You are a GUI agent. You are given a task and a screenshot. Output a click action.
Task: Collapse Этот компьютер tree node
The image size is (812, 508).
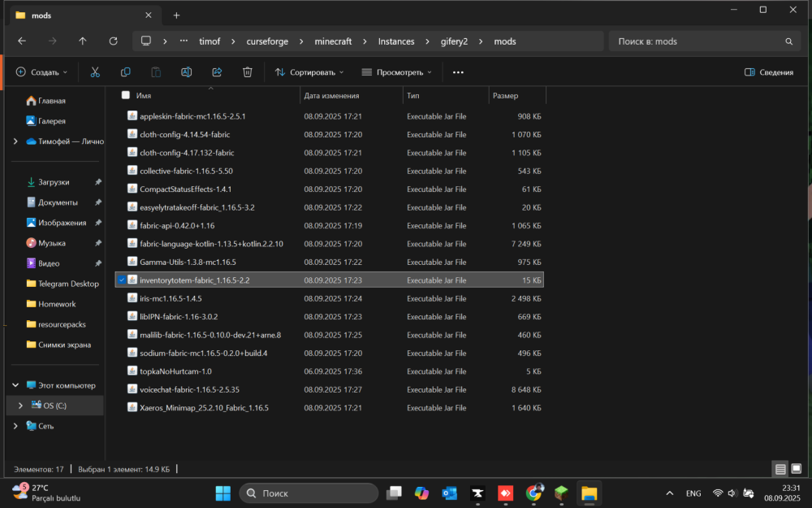pyautogui.click(x=15, y=385)
